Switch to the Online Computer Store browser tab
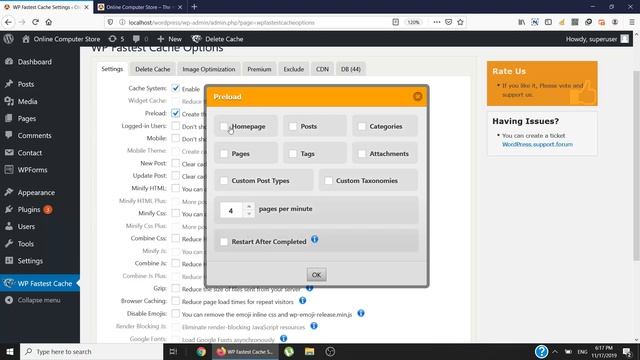Image resolution: width=640 pixels, height=360 pixels. point(139,7)
